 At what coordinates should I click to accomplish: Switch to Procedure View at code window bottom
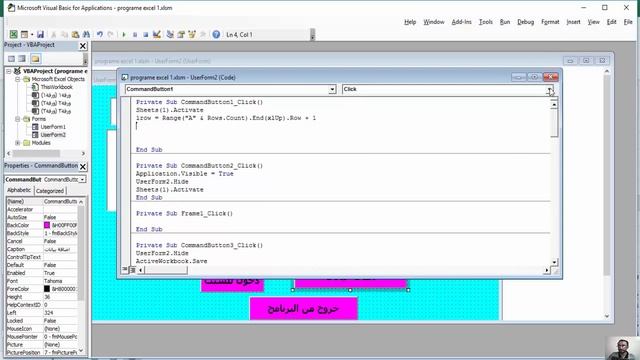pos(125,269)
